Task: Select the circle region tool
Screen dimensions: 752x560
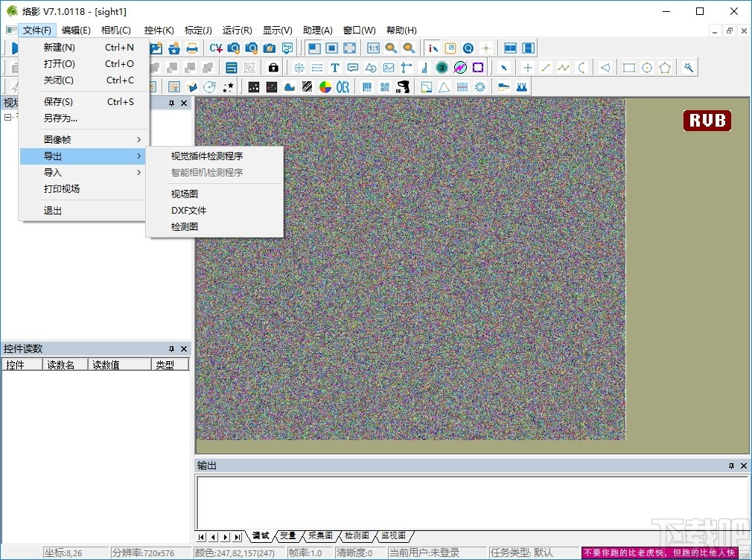Action: (647, 68)
